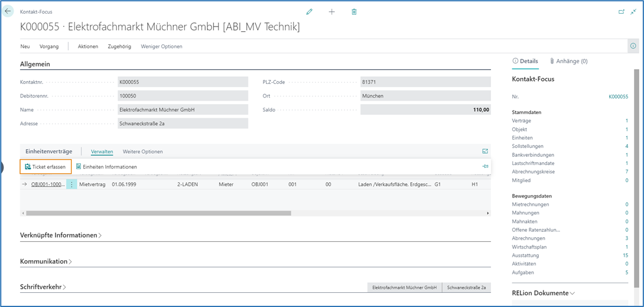
Task: Click the back arrow button
Action: point(8,11)
